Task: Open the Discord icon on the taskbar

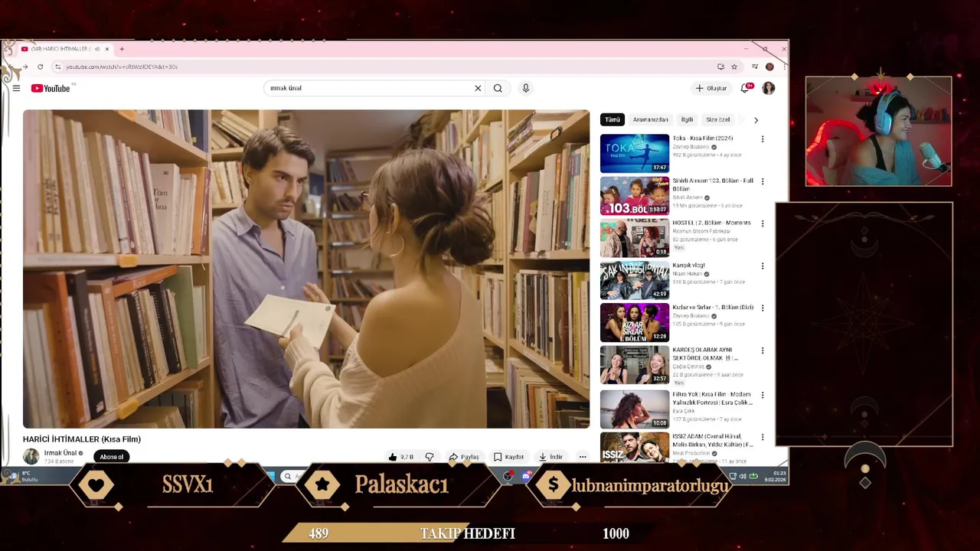Action: click(x=528, y=476)
